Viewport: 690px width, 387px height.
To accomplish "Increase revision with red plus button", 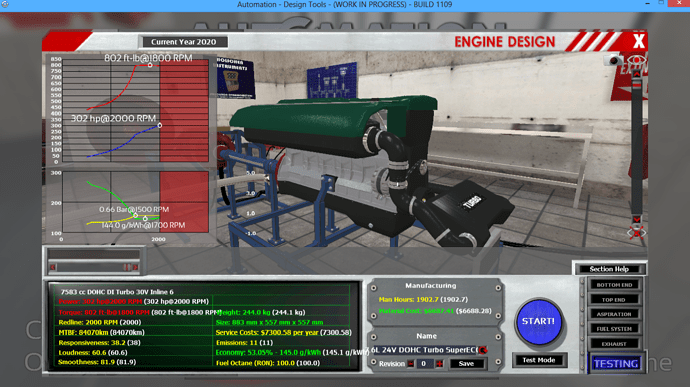I will pyautogui.click(x=439, y=364).
